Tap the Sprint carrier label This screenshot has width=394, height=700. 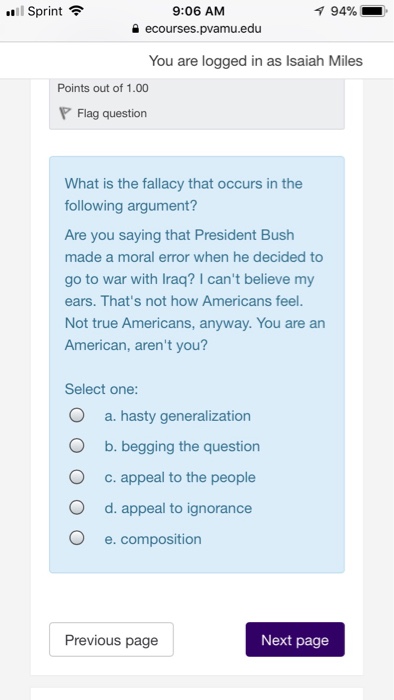click(45, 12)
